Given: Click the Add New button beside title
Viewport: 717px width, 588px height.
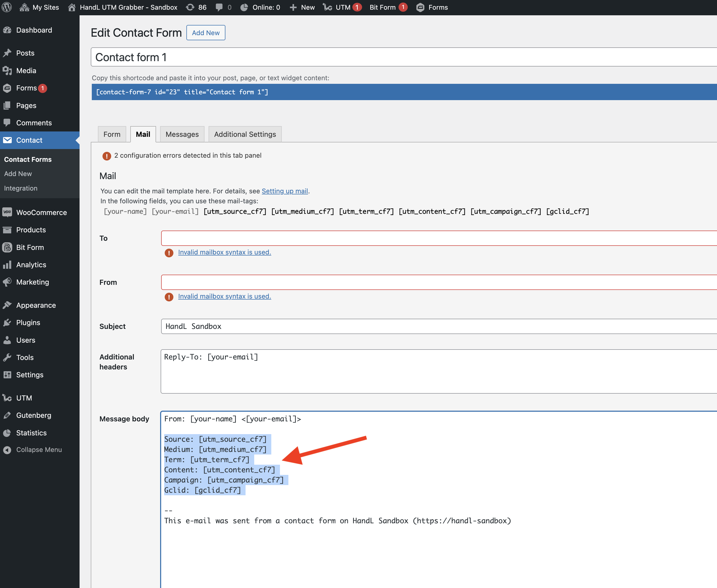Looking at the screenshot, I should coord(206,33).
